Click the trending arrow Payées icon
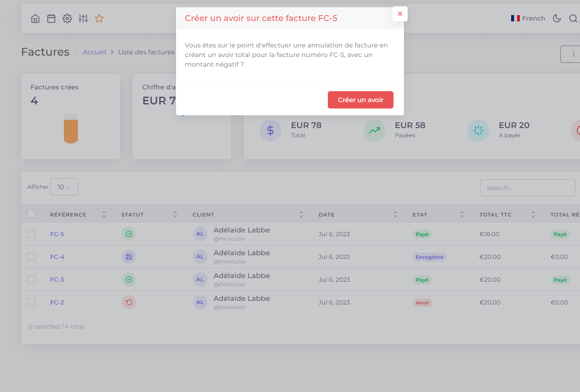The width and height of the screenshot is (580, 392). [x=374, y=130]
